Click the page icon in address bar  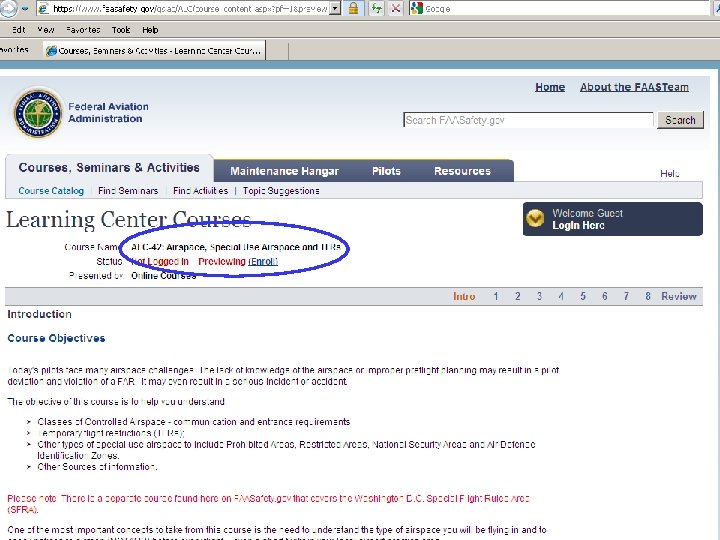pyautogui.click(x=44, y=8)
